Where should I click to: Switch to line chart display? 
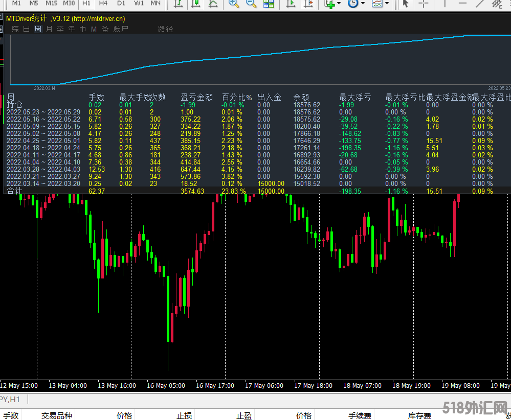(213, 4)
